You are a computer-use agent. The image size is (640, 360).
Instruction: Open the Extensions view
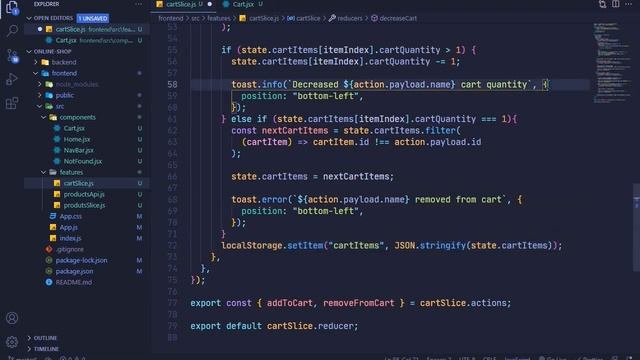click(x=12, y=103)
